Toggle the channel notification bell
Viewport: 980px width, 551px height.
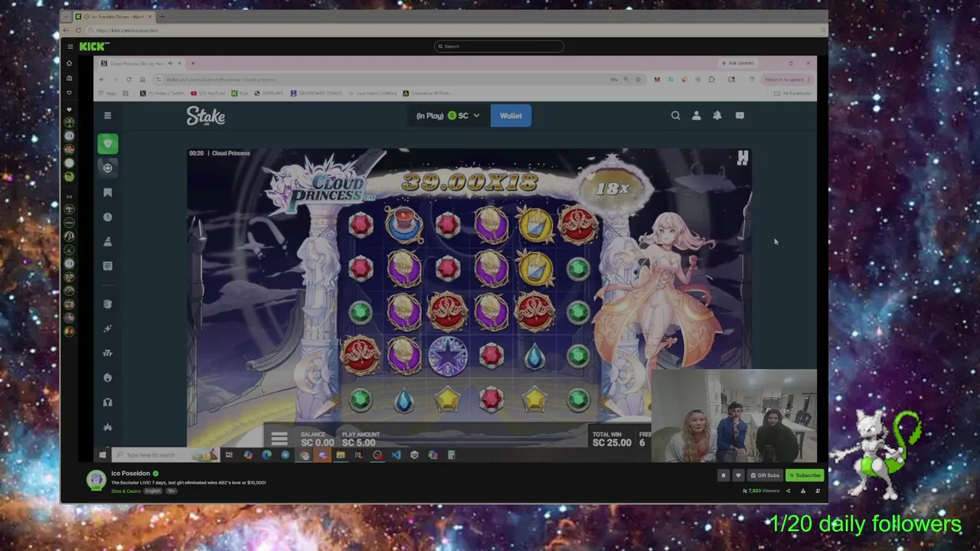pos(723,475)
